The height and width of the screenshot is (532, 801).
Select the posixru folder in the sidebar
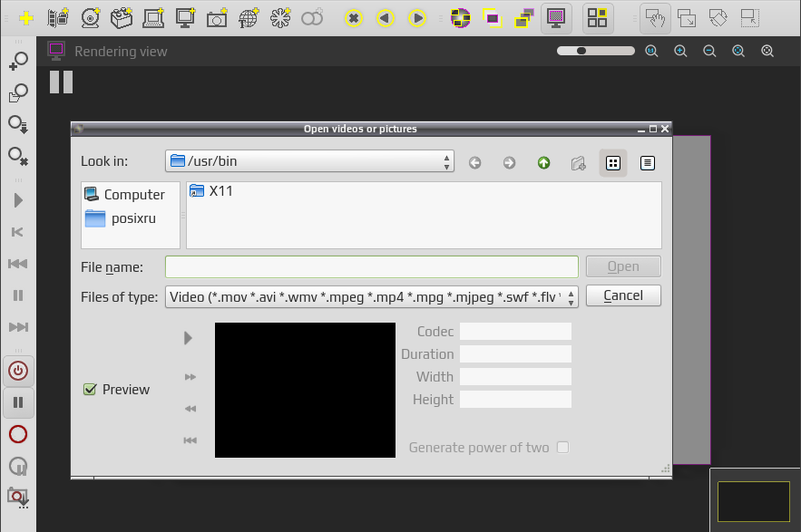point(121,218)
